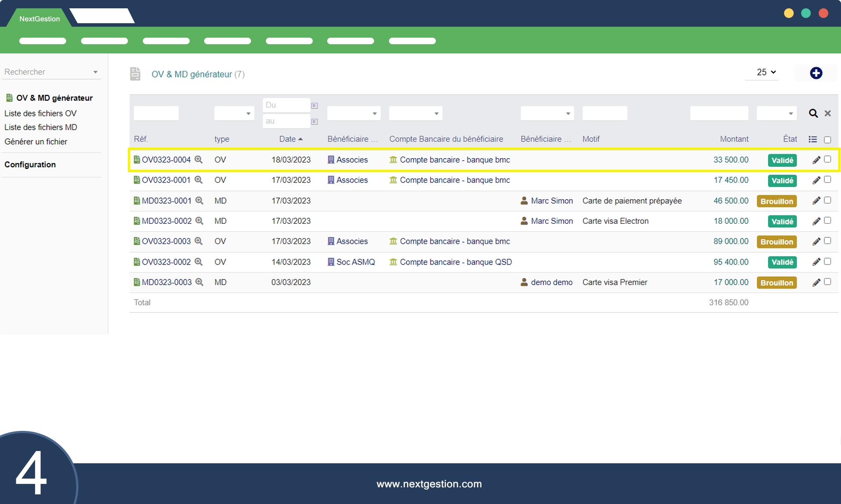Edit OV0323-0002 using the pencil icon
The height and width of the screenshot is (504, 841).
point(816,262)
